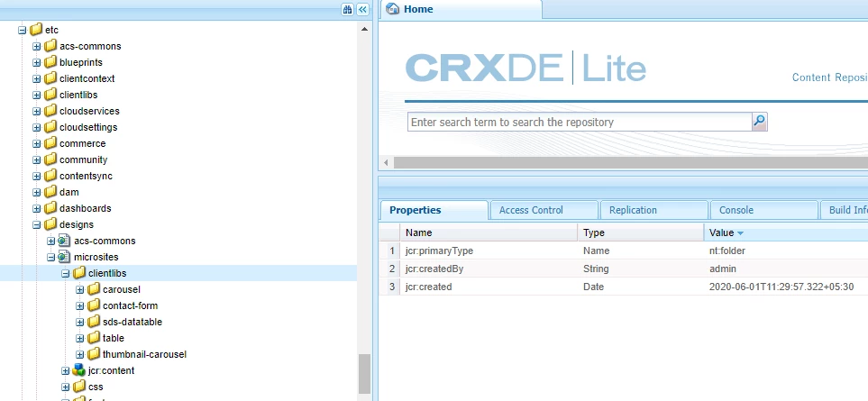This screenshot has height=401, width=868.
Task: Click the tree panel scroll-up arrow
Action: click(364, 29)
